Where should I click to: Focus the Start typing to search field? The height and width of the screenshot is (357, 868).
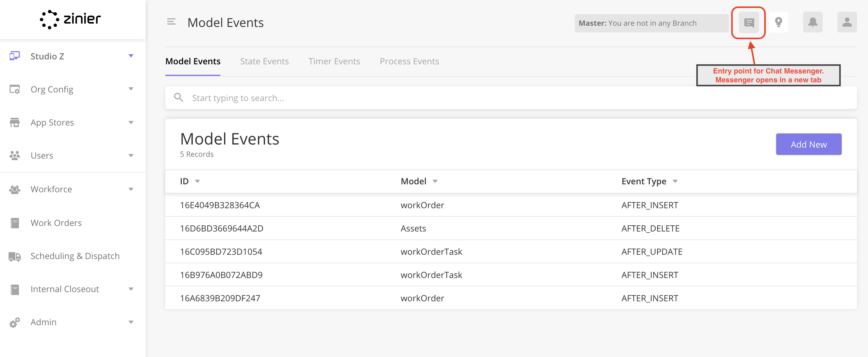pyautogui.click(x=511, y=98)
